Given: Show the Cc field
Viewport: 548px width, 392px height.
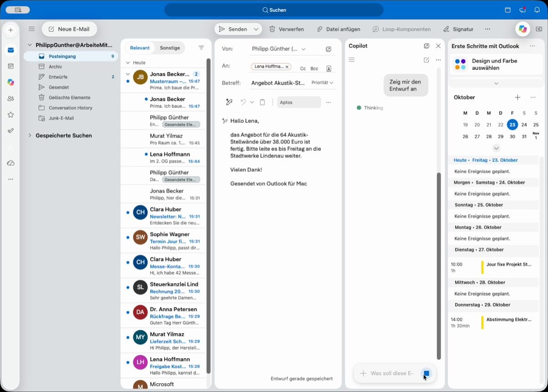Looking at the screenshot, I should (x=303, y=69).
